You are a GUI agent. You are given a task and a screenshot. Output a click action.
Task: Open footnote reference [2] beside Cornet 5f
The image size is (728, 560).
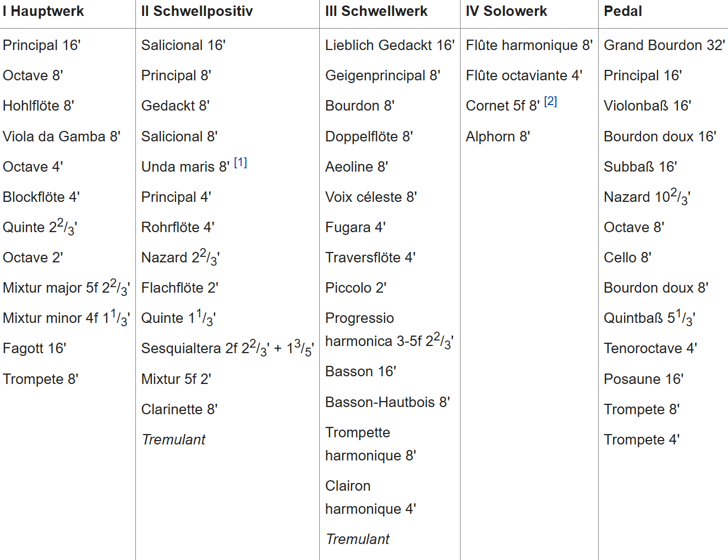point(550,102)
